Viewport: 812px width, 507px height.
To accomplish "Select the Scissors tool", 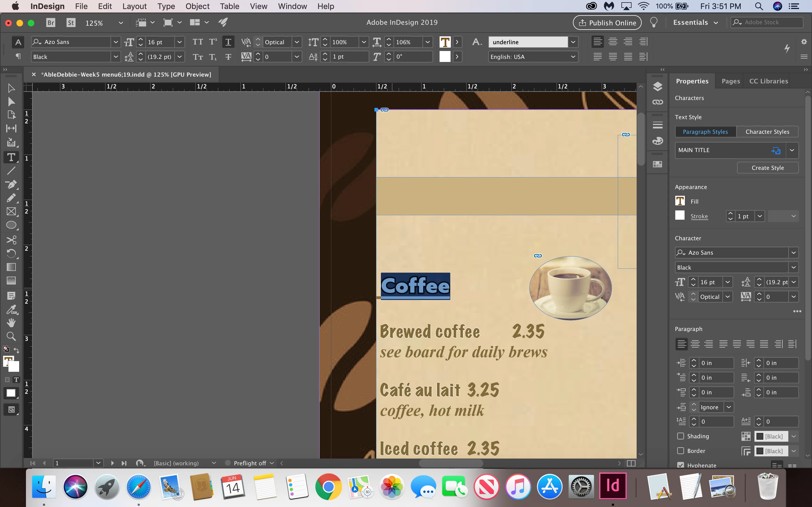I will point(11,240).
